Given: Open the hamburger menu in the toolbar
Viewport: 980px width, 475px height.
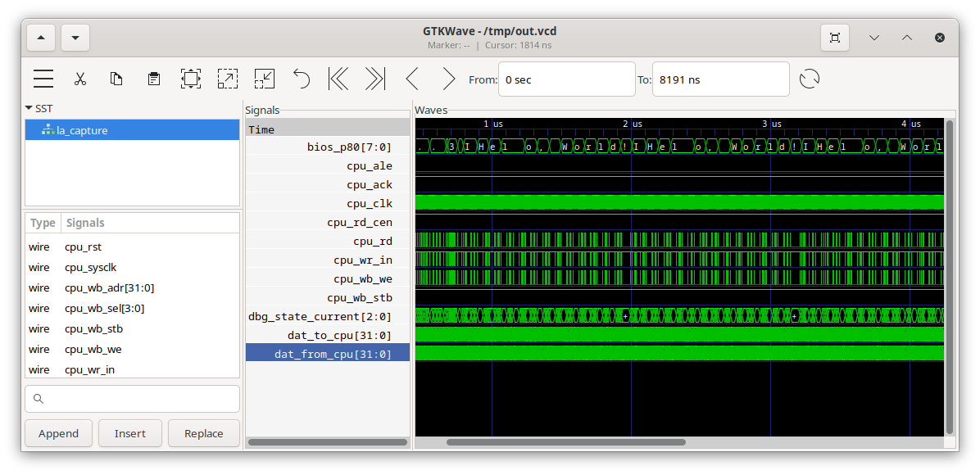Looking at the screenshot, I should [x=43, y=79].
